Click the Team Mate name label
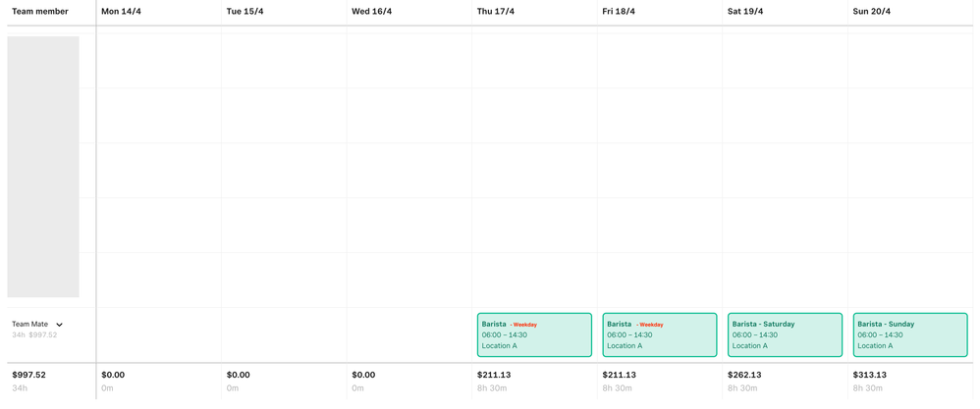The image size is (980, 409). (x=29, y=325)
